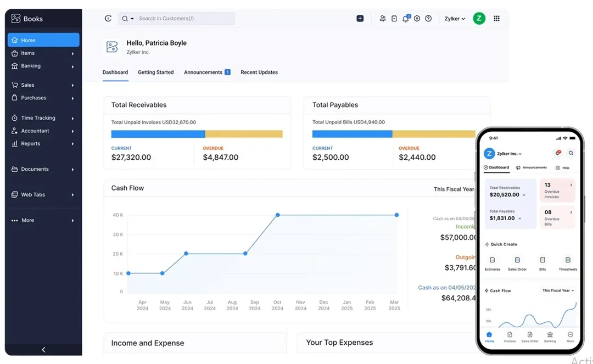This screenshot has width=593, height=364.
Task: Go to Home in the sidebar
Action: 43,40
